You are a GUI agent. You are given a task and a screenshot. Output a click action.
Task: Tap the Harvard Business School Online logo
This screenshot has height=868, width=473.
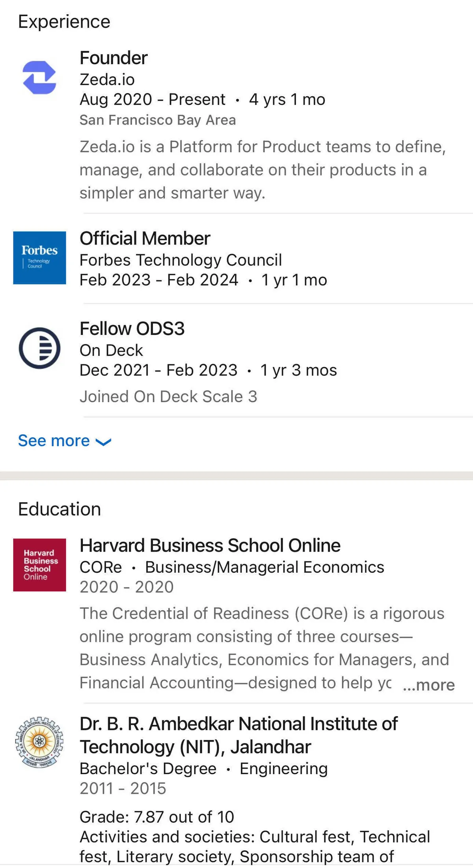tap(39, 564)
